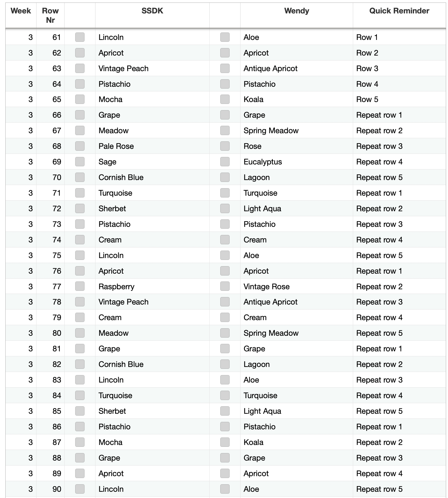This screenshot has height=498, width=448.
Task: Check the Wendy checkbox for row 61
Action: (225, 37)
